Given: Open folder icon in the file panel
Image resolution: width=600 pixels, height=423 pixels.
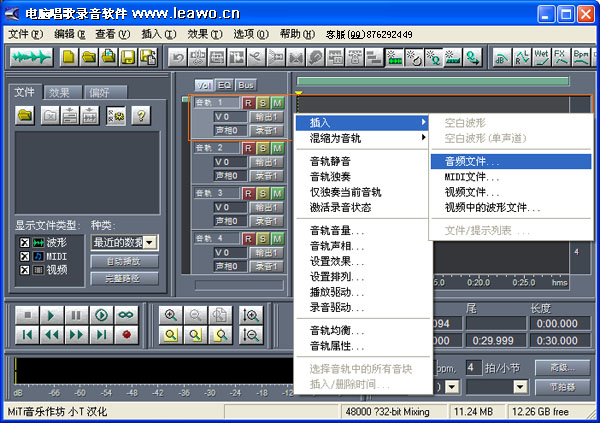Looking at the screenshot, I should [25, 115].
